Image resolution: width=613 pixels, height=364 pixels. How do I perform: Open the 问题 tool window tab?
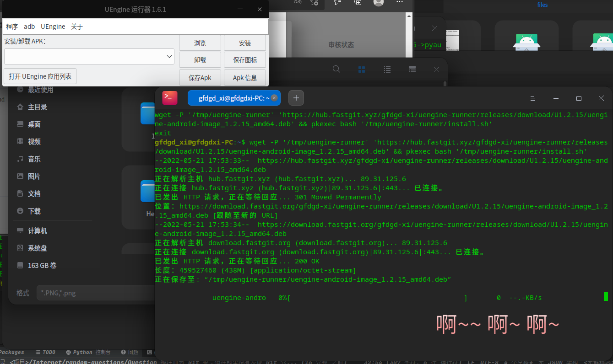coord(130,352)
